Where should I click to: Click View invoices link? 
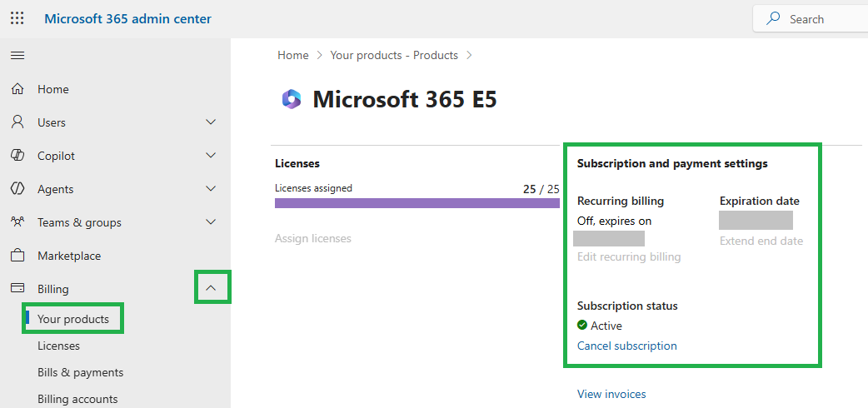click(611, 394)
